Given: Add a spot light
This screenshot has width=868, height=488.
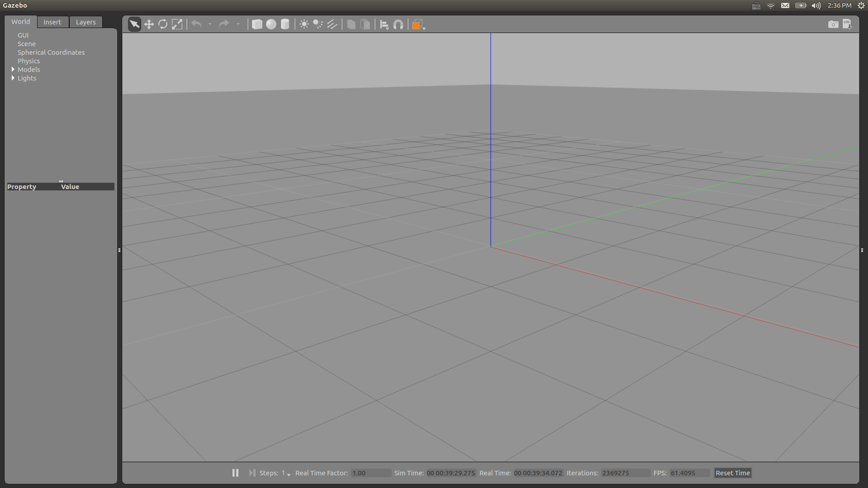Looking at the screenshot, I should (x=318, y=24).
